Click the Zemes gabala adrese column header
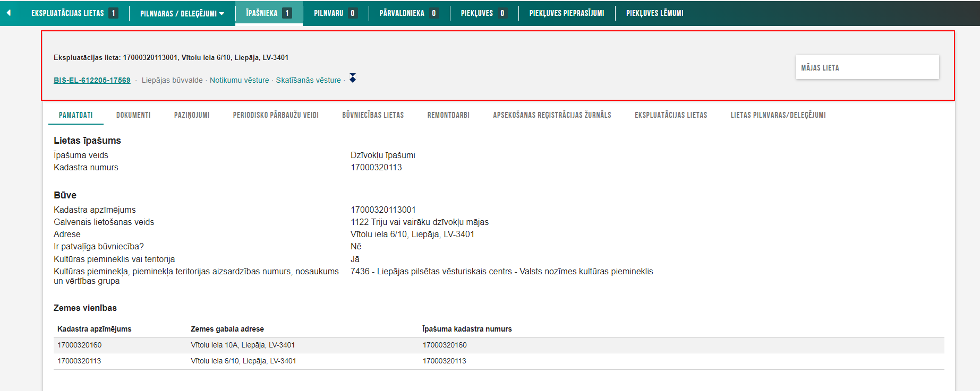This screenshot has height=391, width=980. coord(227,329)
